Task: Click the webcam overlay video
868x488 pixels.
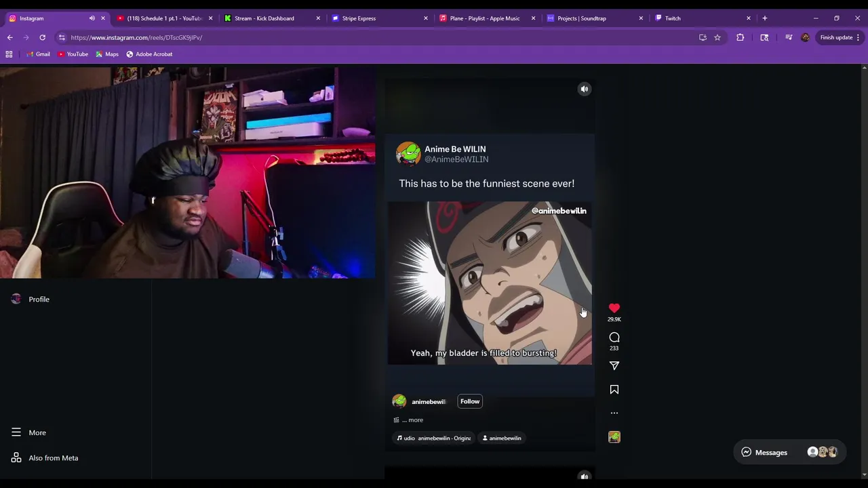Action: point(188,172)
